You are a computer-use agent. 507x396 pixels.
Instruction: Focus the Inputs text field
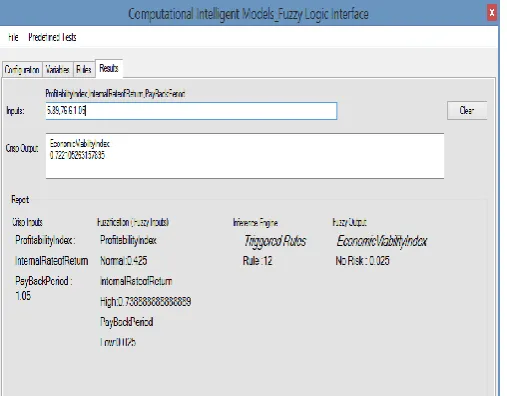tap(191, 111)
